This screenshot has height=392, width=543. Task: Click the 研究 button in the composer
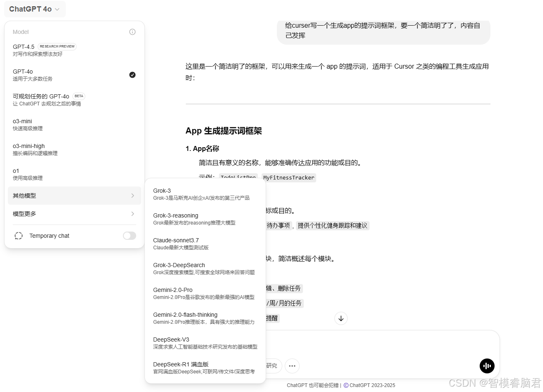click(273, 366)
